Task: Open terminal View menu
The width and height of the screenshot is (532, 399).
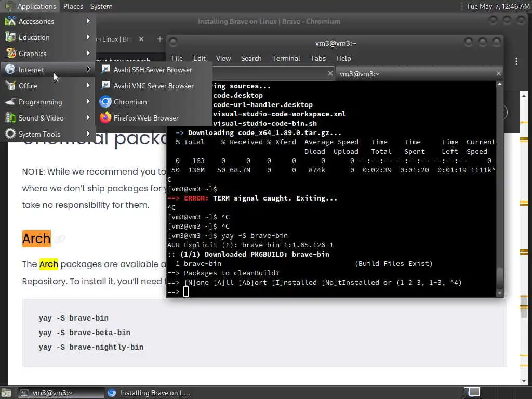Action: (x=223, y=58)
